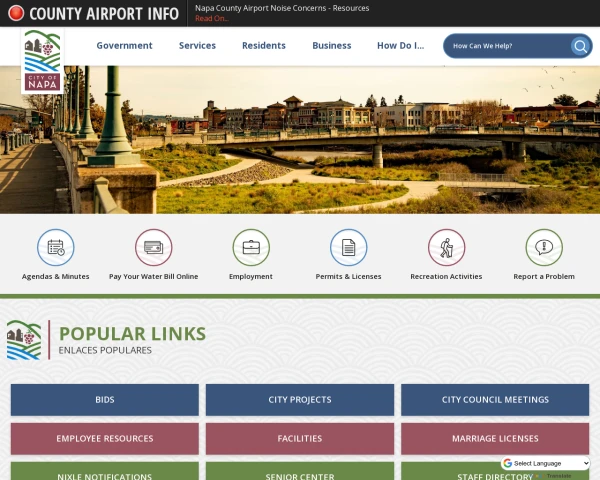Image resolution: width=600 pixels, height=480 pixels.
Task: Open the Business menu
Action: [331, 46]
